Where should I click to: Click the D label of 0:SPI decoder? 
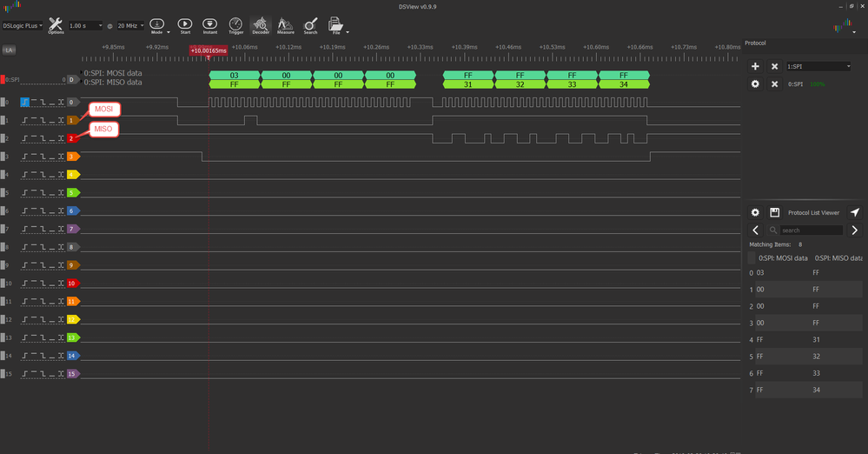[x=71, y=79]
